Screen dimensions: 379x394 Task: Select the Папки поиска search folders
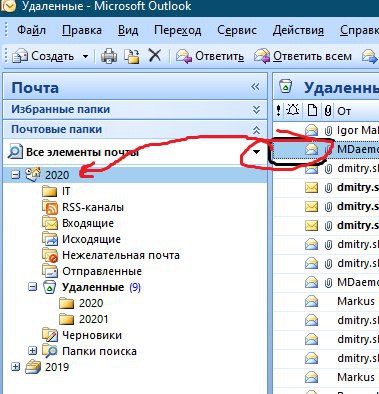[99, 351]
